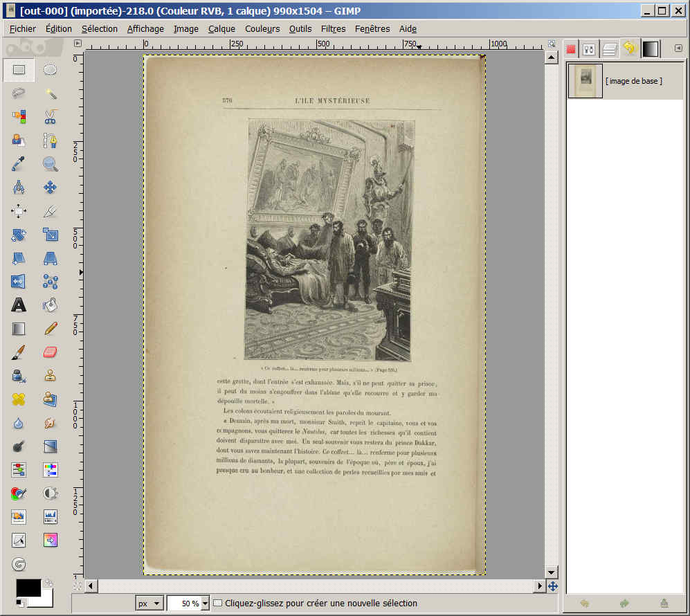Open the px unit dropdown
The width and height of the screenshot is (690, 616).
pyautogui.click(x=149, y=604)
